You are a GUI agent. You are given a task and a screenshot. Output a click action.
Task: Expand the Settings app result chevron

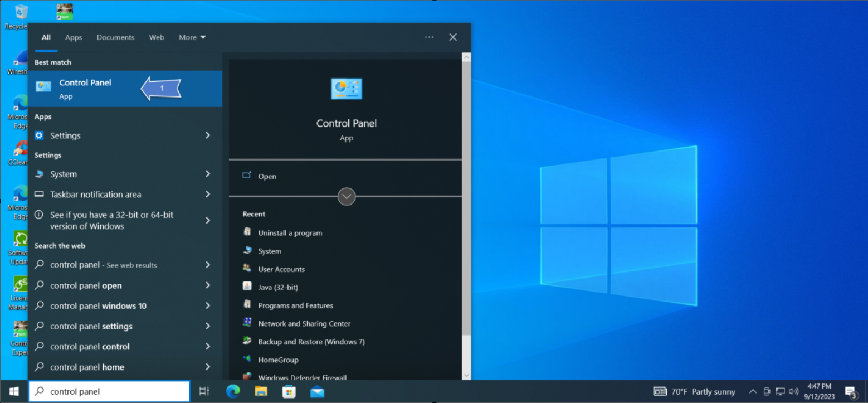pos(208,135)
